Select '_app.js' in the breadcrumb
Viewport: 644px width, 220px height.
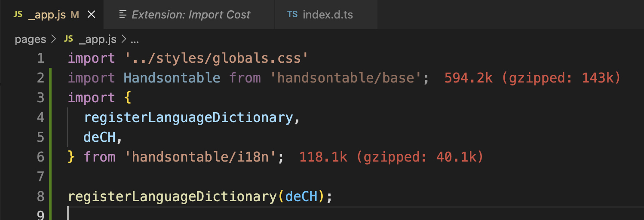pyautogui.click(x=98, y=40)
